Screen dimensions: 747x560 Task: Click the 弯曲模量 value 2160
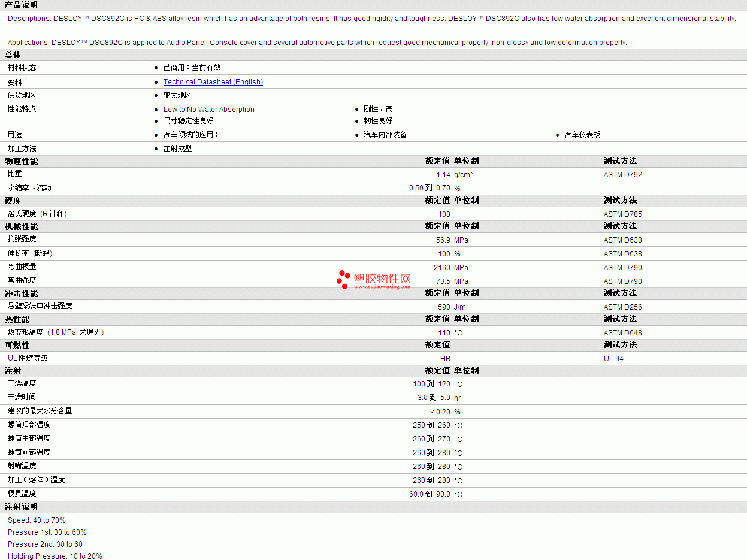[442, 268]
